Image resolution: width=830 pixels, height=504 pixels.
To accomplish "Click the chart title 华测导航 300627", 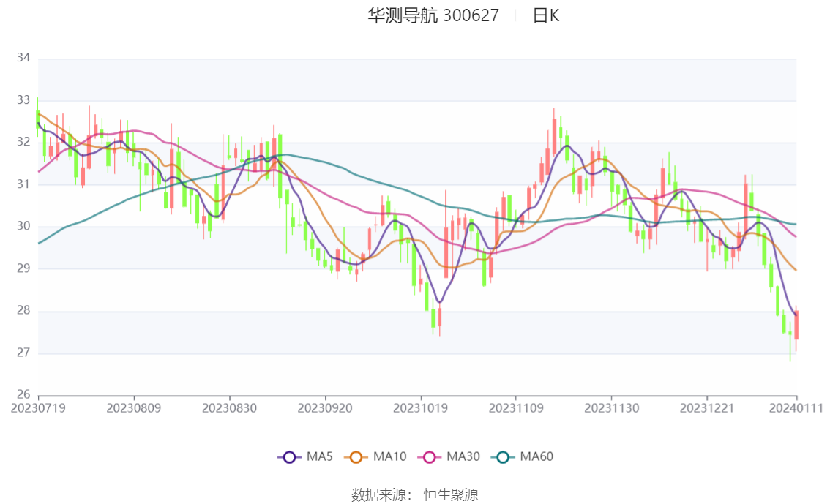I will [433, 15].
